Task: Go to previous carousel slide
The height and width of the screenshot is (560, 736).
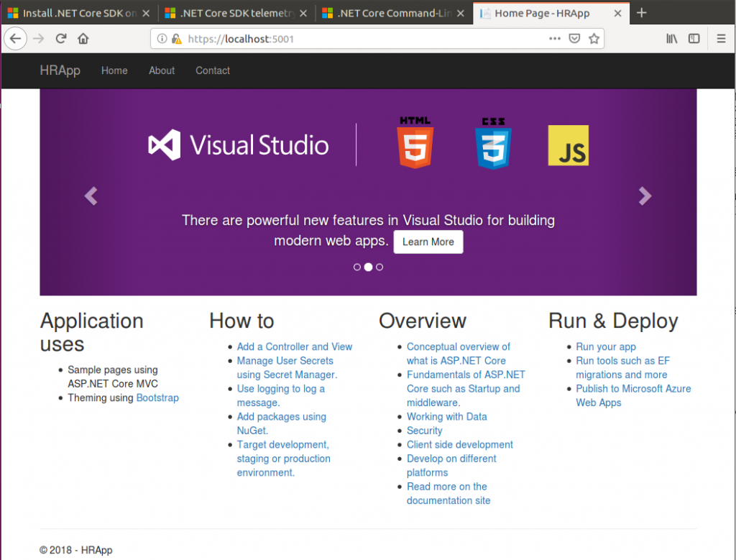Action: (91, 196)
